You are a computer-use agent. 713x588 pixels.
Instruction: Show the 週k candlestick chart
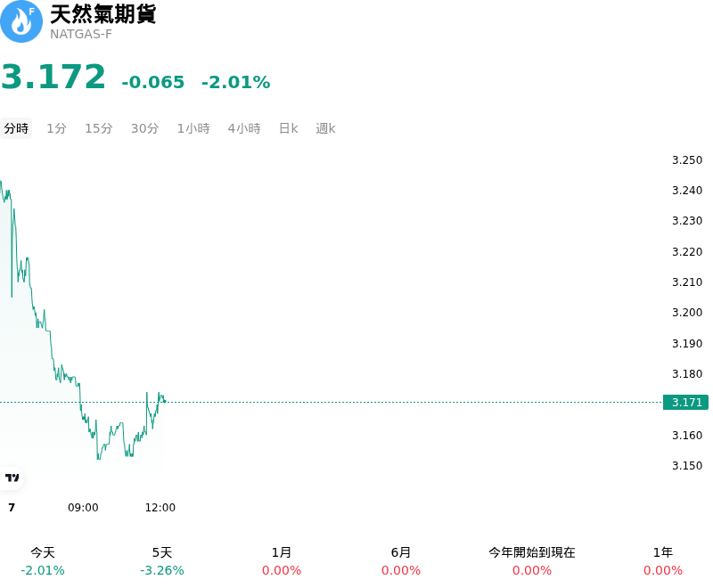point(325,128)
